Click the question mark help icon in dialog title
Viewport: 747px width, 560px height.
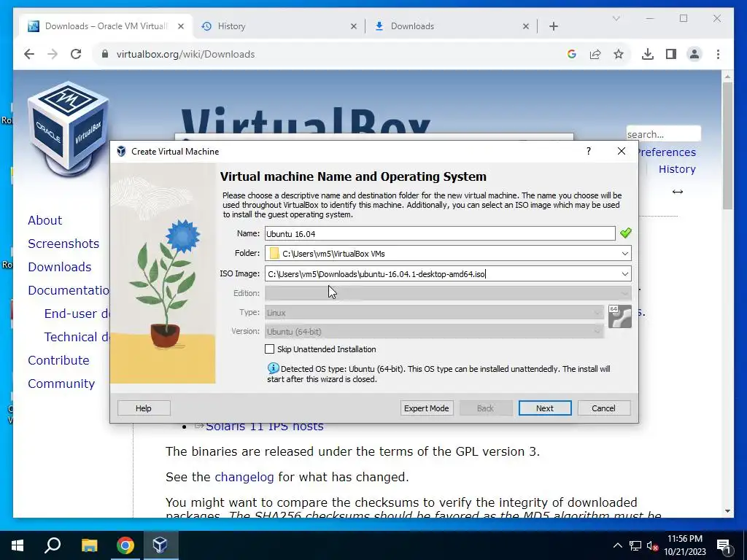589,151
